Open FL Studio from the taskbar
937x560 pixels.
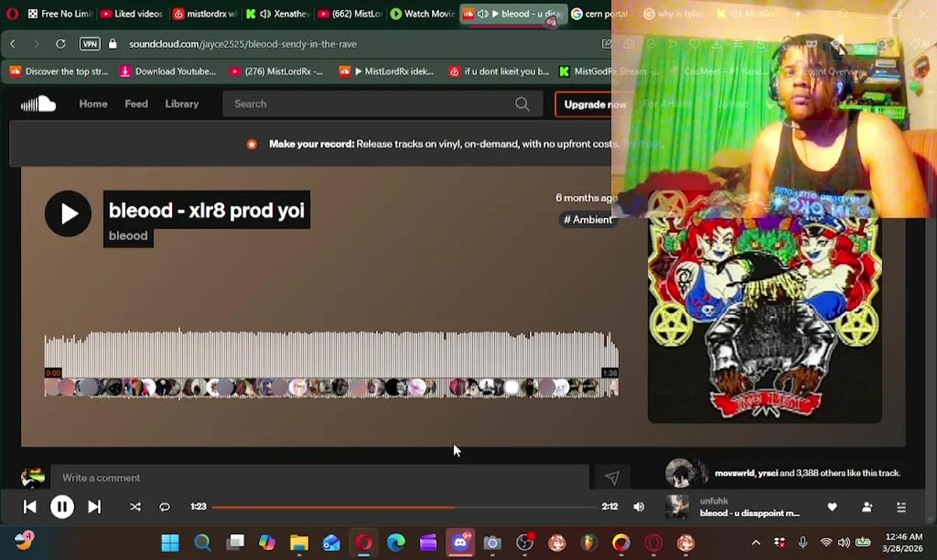pyautogui.click(x=589, y=543)
